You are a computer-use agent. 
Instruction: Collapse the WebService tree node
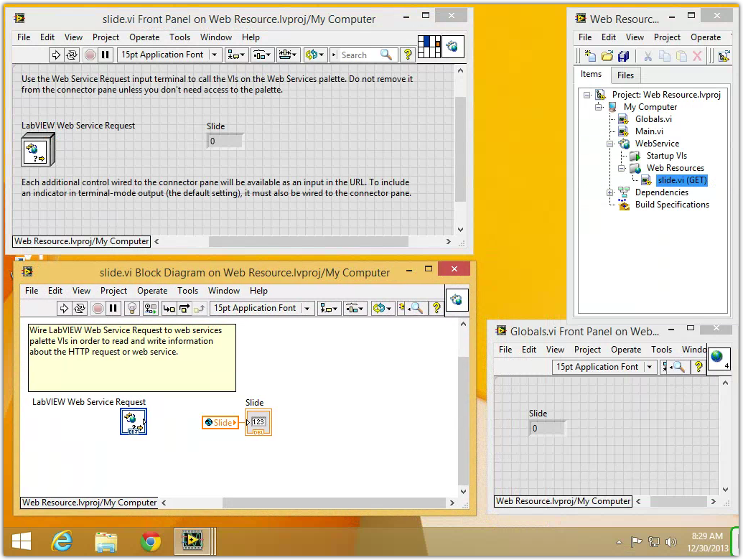point(610,144)
